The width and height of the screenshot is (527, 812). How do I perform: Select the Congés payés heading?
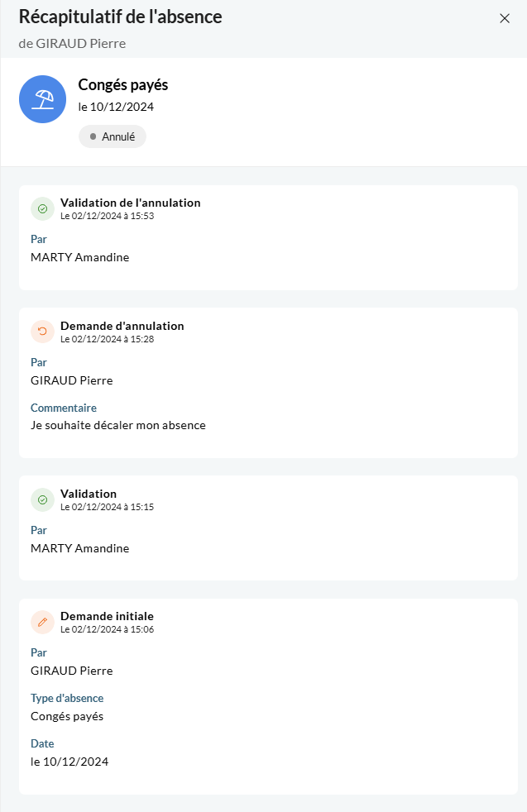tap(123, 85)
